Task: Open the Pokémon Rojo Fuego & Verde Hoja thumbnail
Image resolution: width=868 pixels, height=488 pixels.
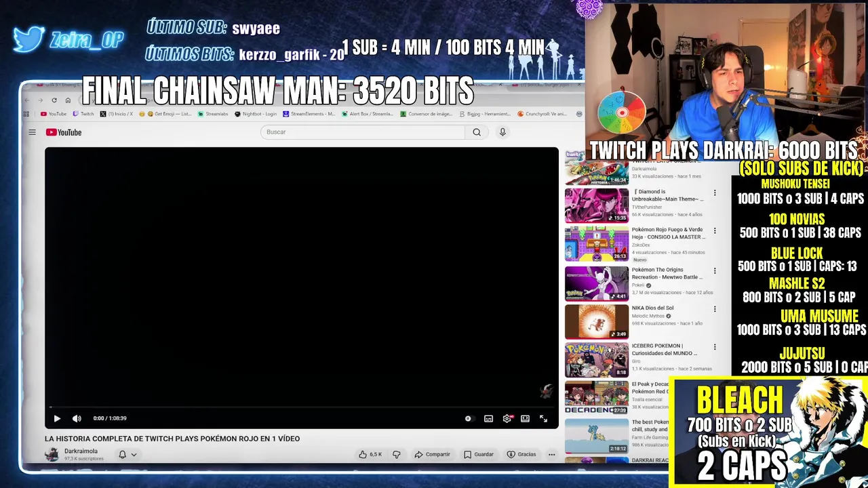Action: tap(597, 244)
